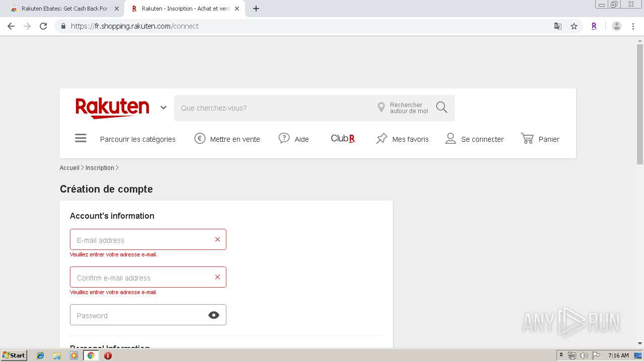Clear the E-mail address field with X
The image size is (644, 362).
point(217,239)
